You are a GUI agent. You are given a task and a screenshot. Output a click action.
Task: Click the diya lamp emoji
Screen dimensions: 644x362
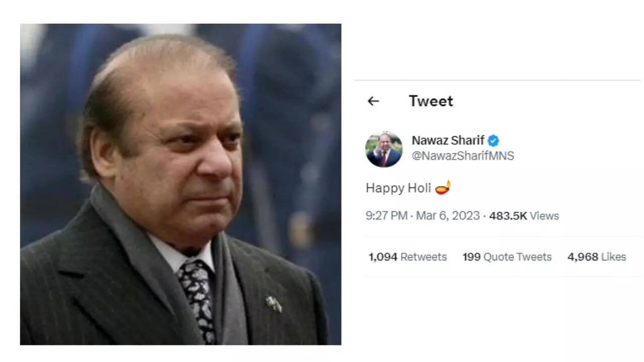[x=443, y=188]
